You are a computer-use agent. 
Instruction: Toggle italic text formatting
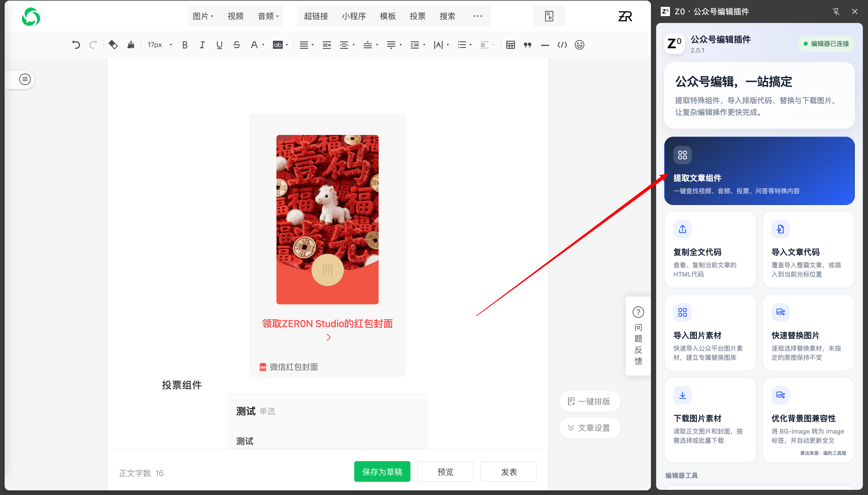coord(202,45)
